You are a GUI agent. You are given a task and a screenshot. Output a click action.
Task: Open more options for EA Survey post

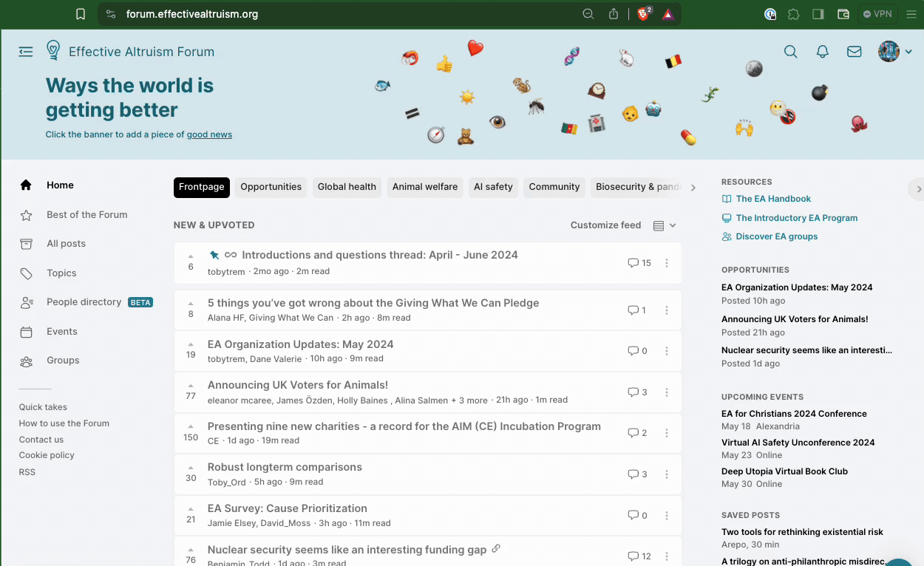tap(667, 516)
